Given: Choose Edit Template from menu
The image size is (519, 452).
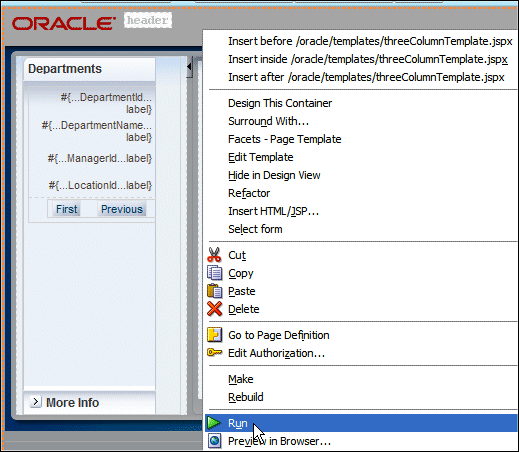Looking at the screenshot, I should 261,157.
